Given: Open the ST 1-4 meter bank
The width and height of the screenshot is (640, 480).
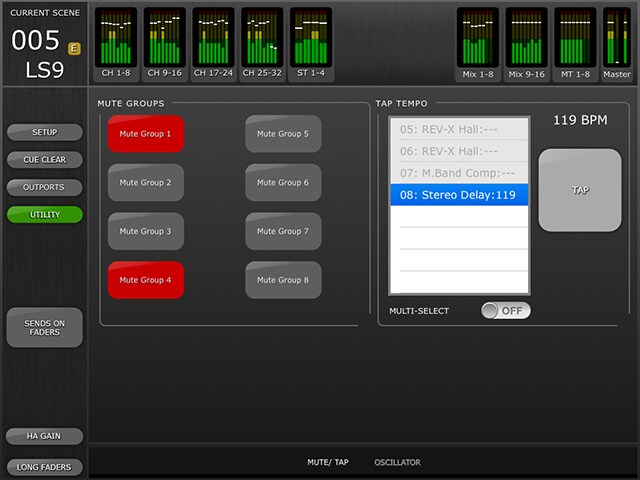Looking at the screenshot, I should pos(311,43).
